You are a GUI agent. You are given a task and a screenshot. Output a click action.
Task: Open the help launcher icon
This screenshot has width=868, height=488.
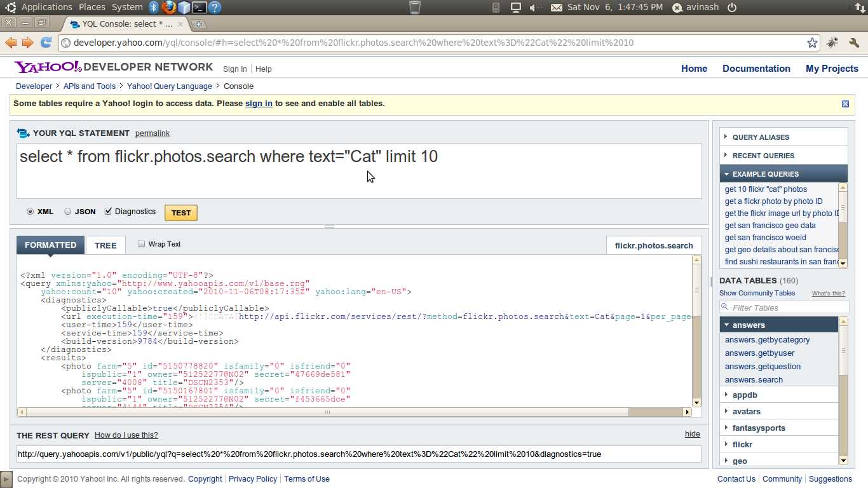215,8
